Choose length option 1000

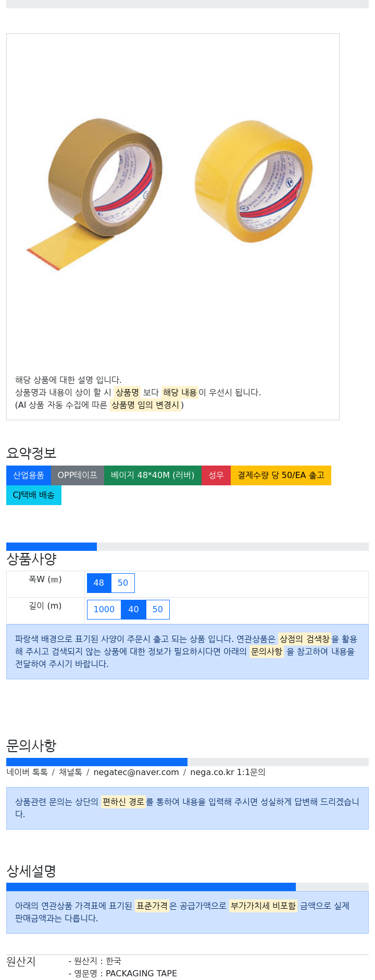pos(104,610)
